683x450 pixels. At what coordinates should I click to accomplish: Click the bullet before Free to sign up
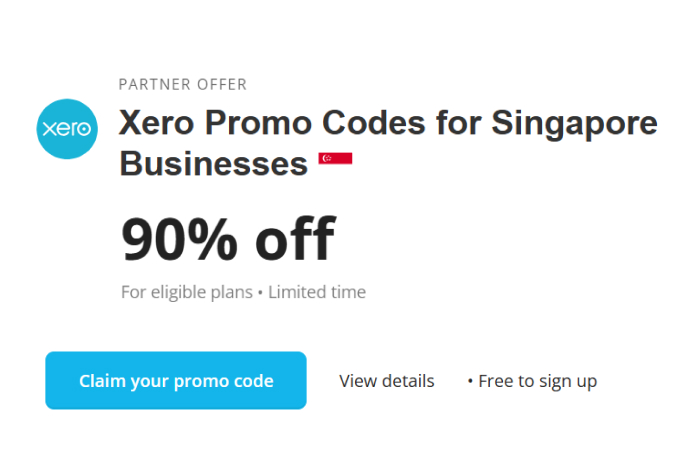click(x=470, y=381)
